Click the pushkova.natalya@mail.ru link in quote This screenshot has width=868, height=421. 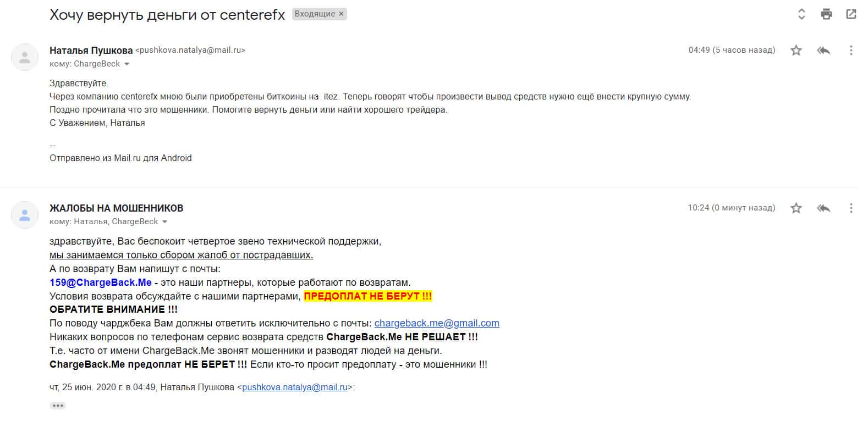pos(295,387)
